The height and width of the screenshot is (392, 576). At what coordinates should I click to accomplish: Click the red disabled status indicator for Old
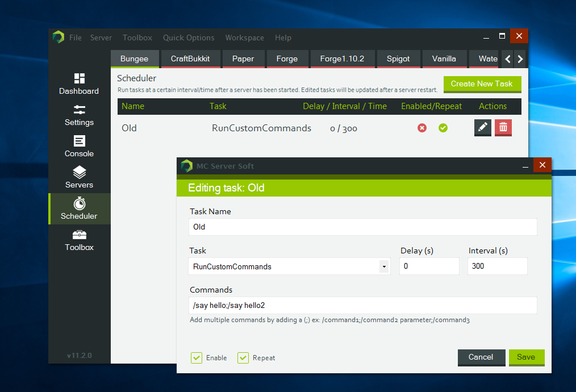[x=421, y=128]
